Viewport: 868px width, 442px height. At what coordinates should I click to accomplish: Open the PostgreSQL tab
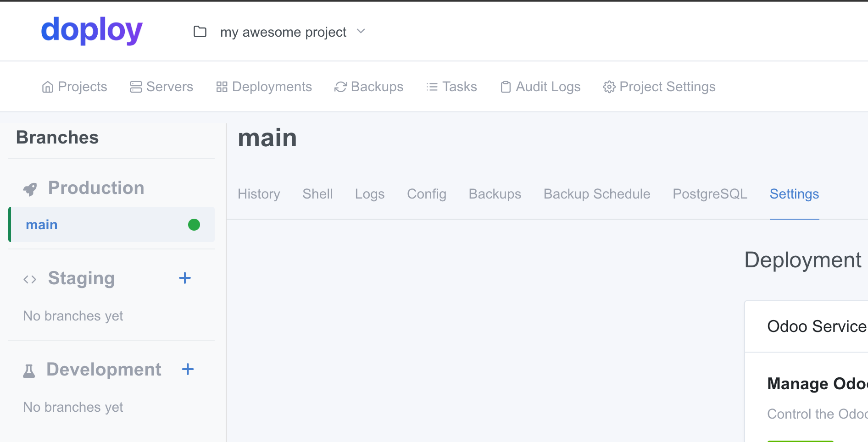[710, 194]
